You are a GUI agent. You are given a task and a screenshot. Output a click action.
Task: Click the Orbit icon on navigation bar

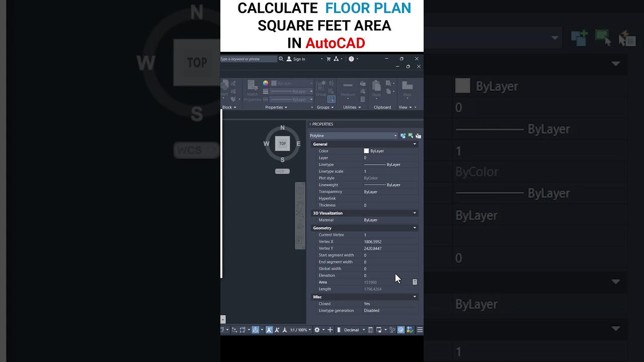[x=300, y=226]
